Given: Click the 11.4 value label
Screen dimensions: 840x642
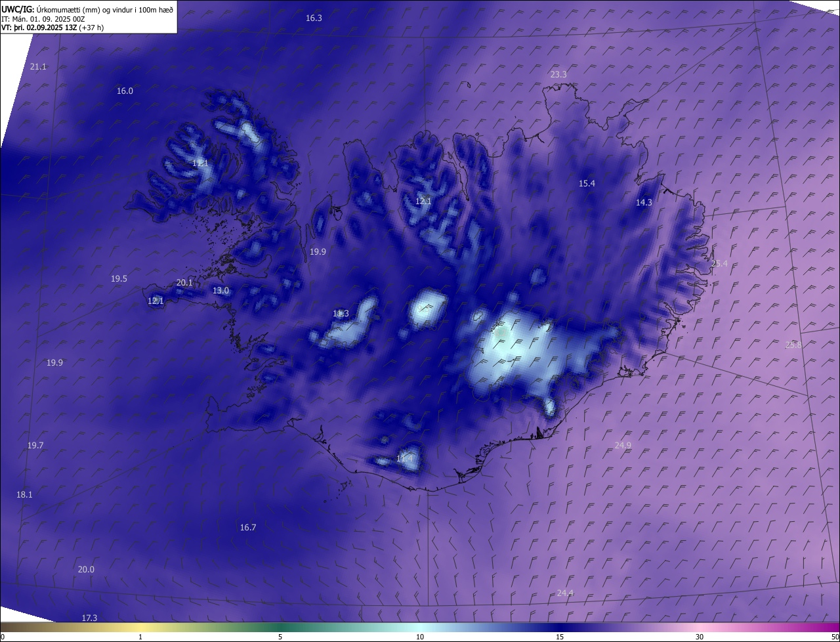Looking at the screenshot, I should pos(405,459).
